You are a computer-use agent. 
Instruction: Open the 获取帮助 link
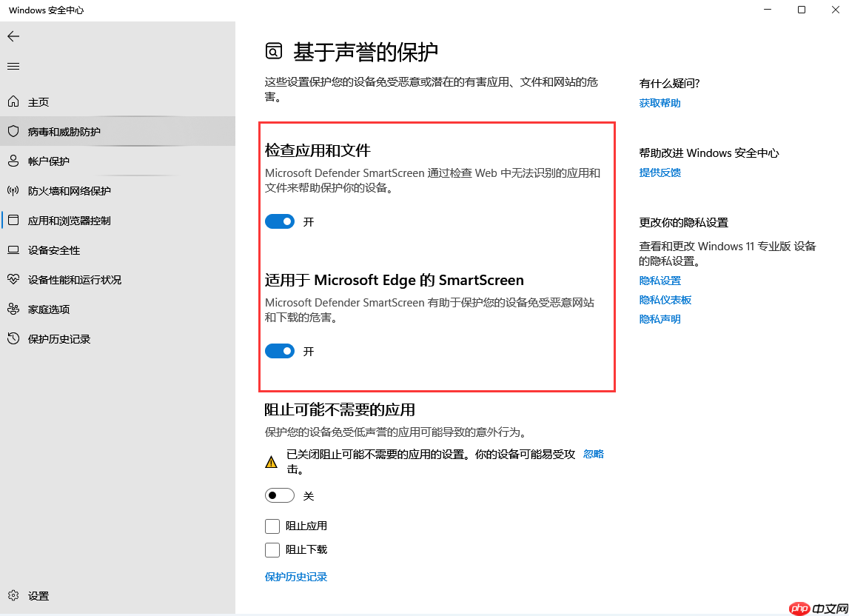point(659,102)
